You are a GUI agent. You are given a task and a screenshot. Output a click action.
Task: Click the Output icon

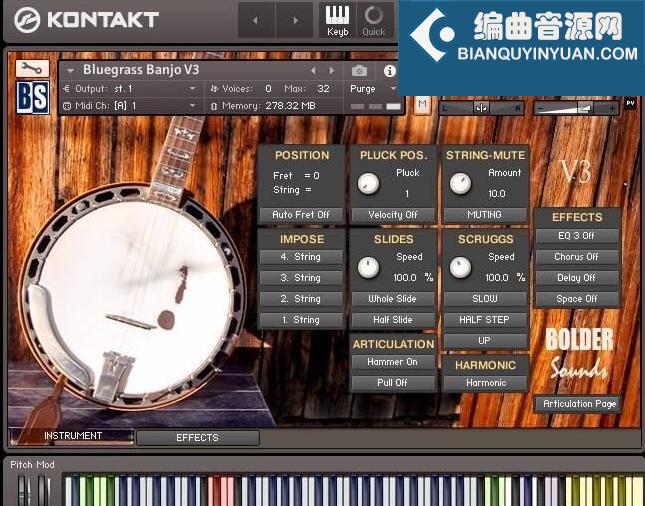point(67,88)
